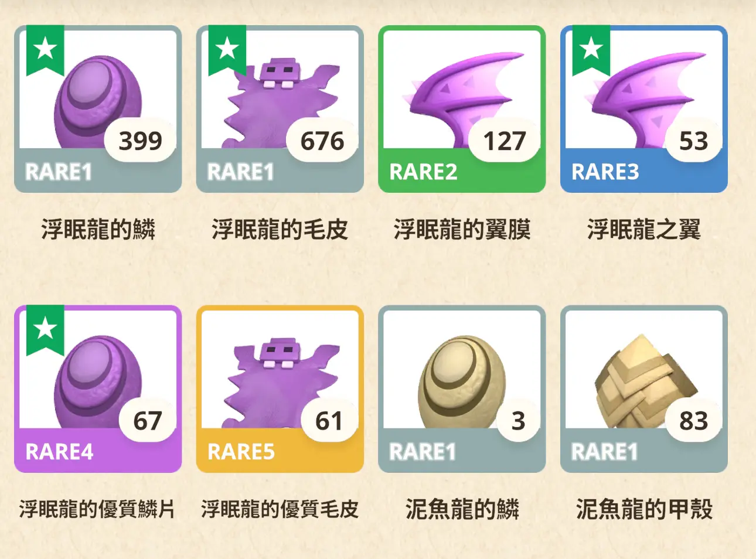Click the 83 count on 泥魚龍的甲殼

(x=694, y=421)
